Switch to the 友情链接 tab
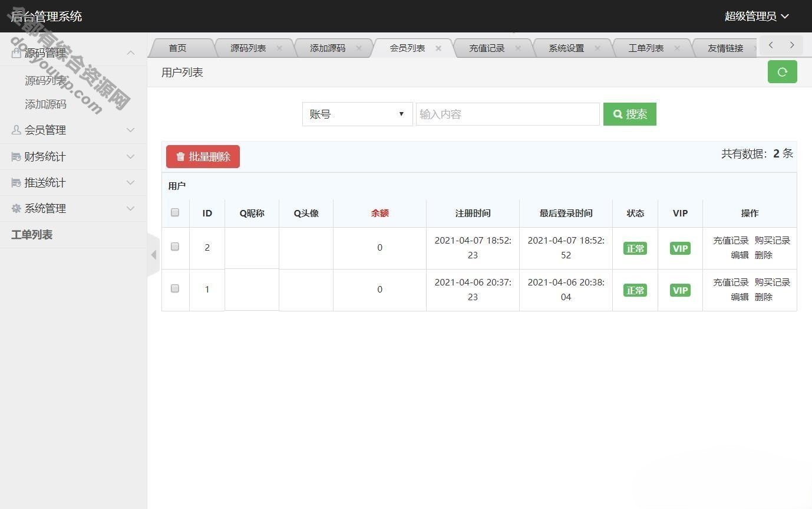Screen dimensions: 812x509 coord(725,48)
